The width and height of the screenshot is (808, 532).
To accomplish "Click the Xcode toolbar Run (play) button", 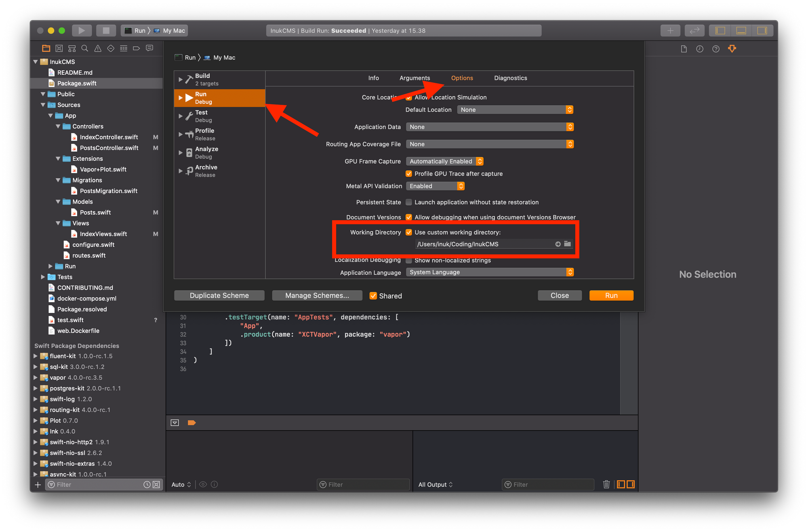I will (x=82, y=31).
